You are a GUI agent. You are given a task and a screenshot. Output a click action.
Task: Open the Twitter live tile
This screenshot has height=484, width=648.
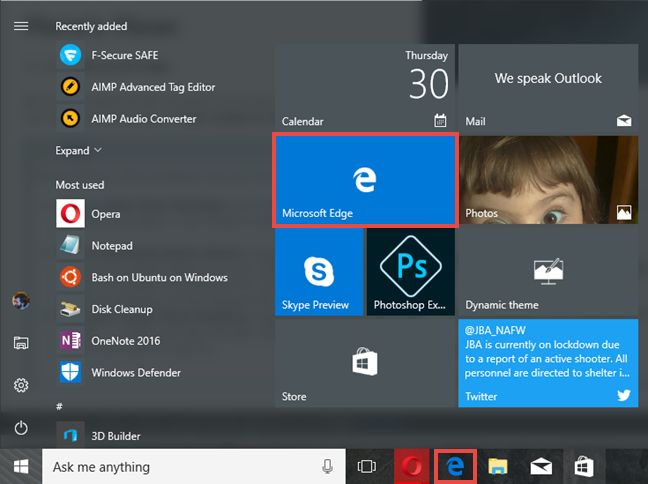coord(548,363)
